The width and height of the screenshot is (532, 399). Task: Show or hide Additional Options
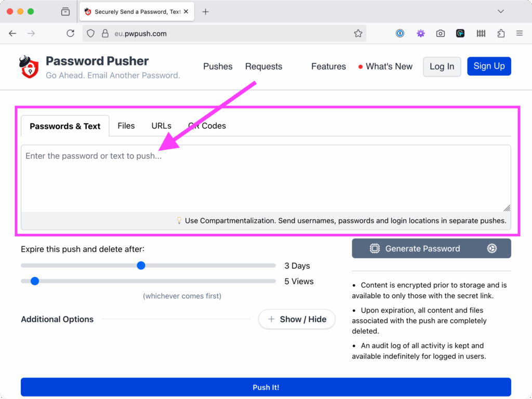297,319
